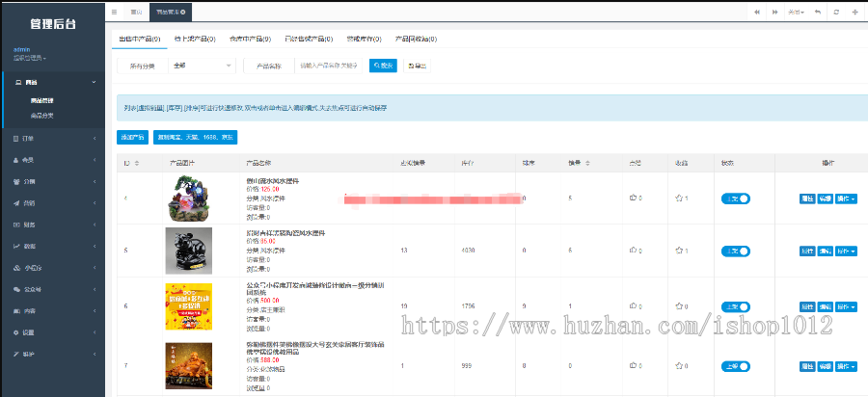Click the 编辑 button for product 7
This screenshot has height=397, width=868.
[826, 366]
